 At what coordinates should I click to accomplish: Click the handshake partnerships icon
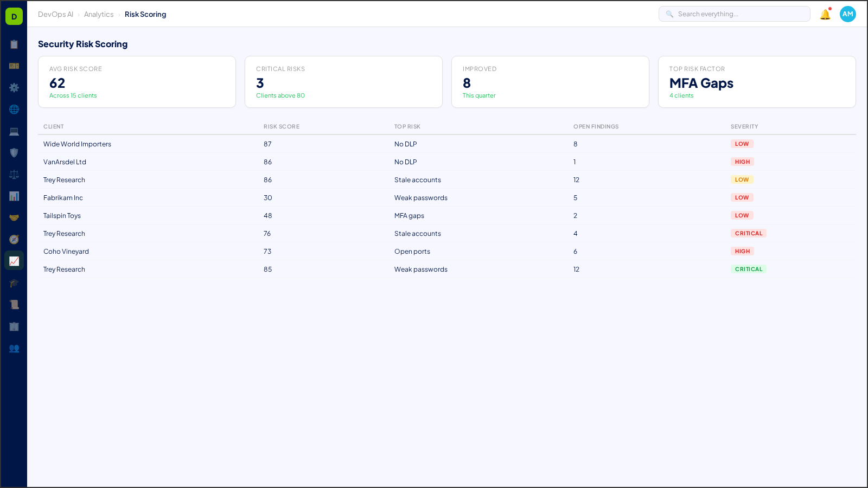[x=14, y=217]
